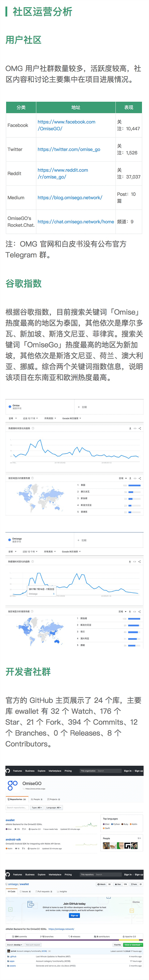Open the twitter.com/omise_go link
Viewport: 149px width, 980px height.
click(69, 150)
